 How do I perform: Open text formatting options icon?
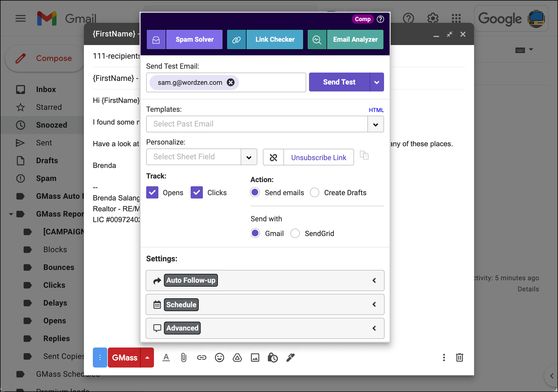166,358
